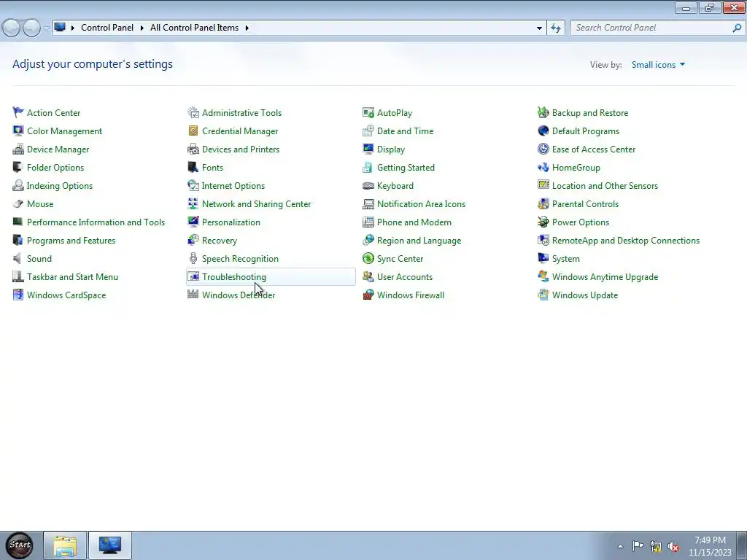747x560 pixels.
Task: Open the Getting Started link
Action: point(406,167)
